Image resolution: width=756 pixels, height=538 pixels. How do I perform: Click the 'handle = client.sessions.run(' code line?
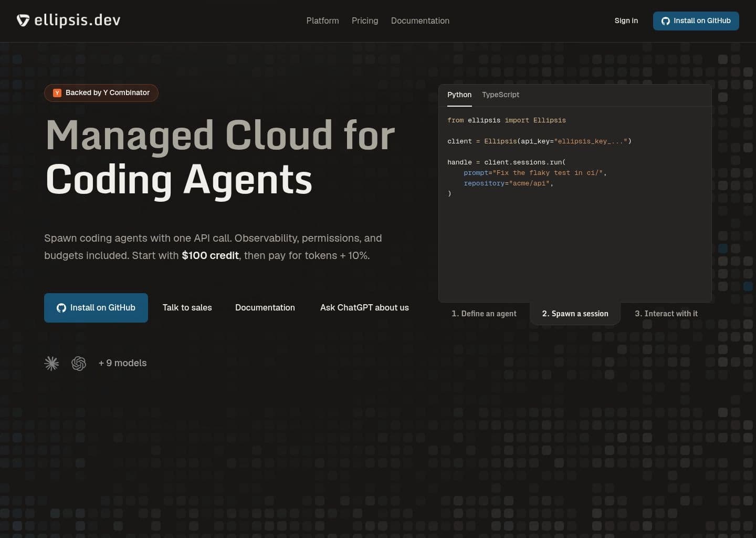[507, 162]
